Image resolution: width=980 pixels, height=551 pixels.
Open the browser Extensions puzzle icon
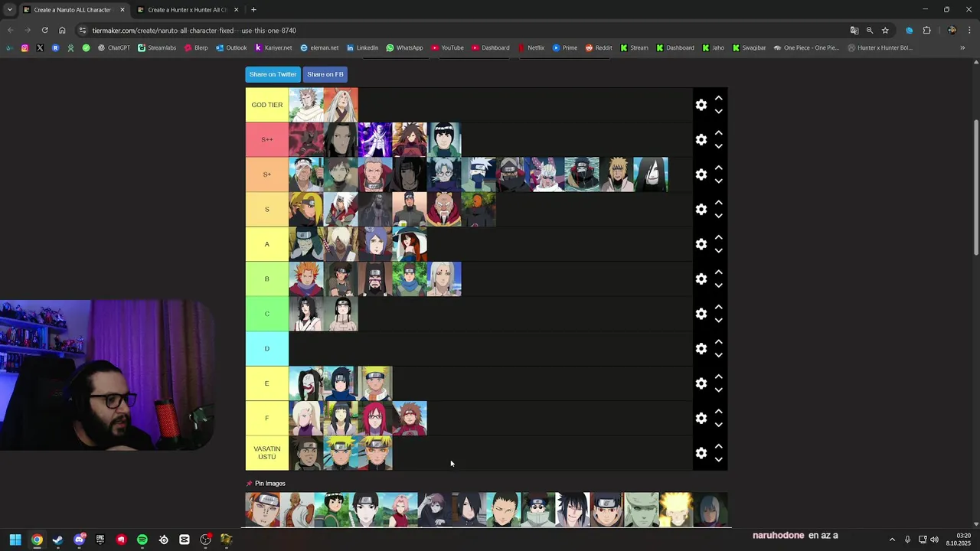(926, 31)
